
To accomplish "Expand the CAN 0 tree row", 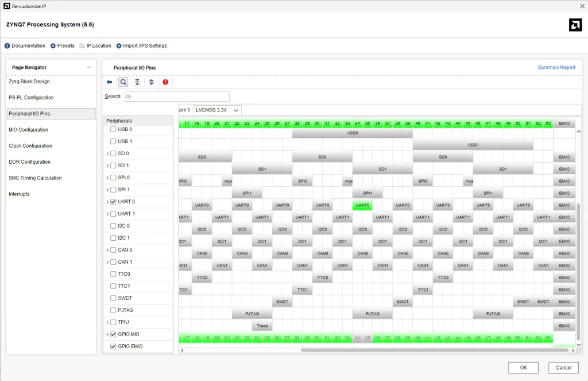I will (x=107, y=251).
